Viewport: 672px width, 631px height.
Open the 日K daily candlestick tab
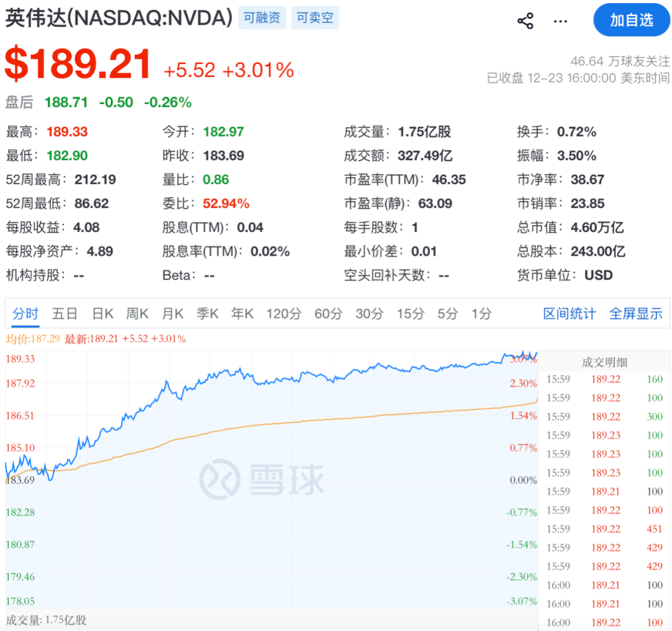coord(102,314)
